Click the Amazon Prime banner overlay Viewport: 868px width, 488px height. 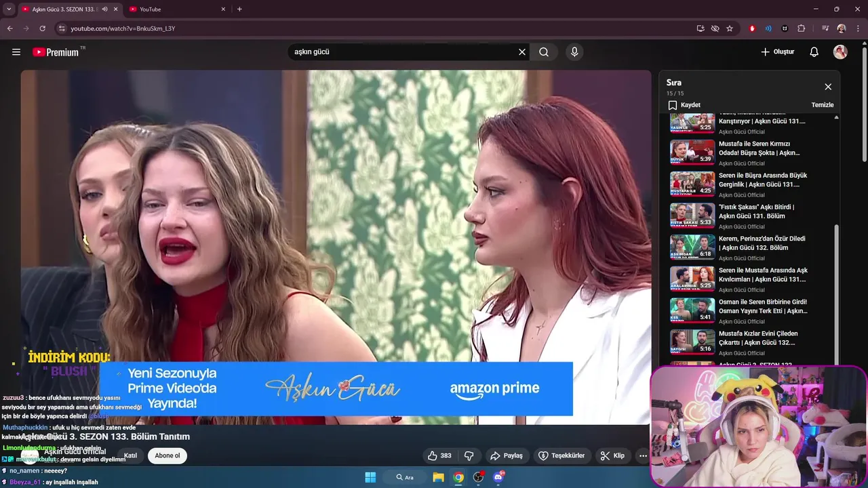336,388
